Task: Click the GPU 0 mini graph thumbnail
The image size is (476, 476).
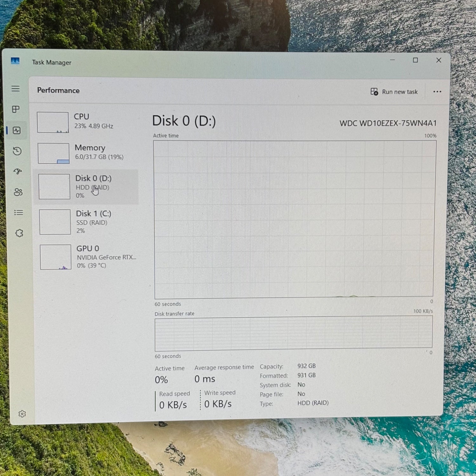Action: click(56, 257)
